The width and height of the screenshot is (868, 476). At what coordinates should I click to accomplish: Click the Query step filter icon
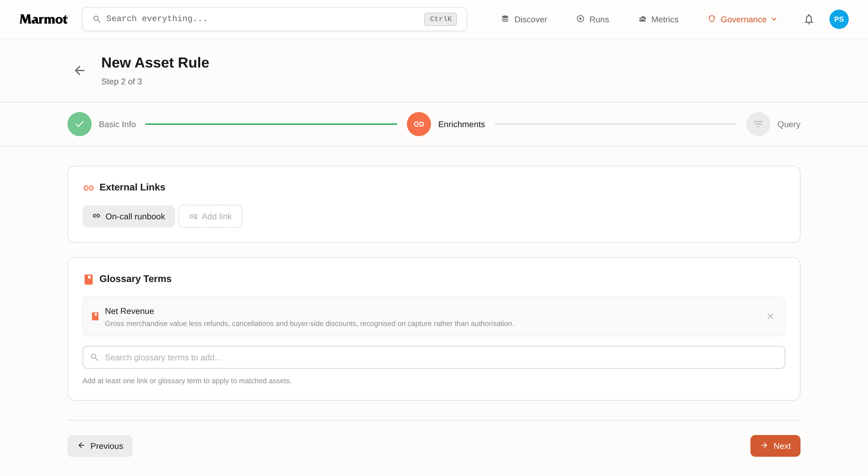pyautogui.click(x=758, y=124)
